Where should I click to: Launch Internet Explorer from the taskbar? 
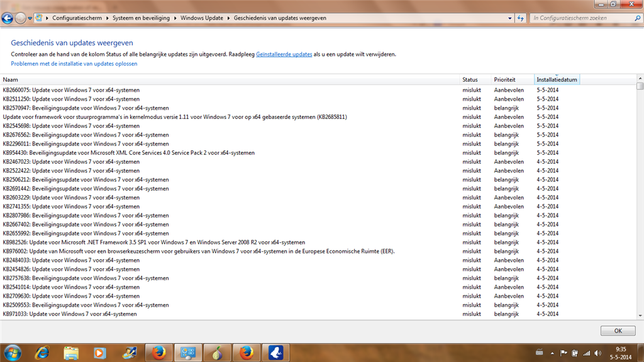[x=42, y=353]
